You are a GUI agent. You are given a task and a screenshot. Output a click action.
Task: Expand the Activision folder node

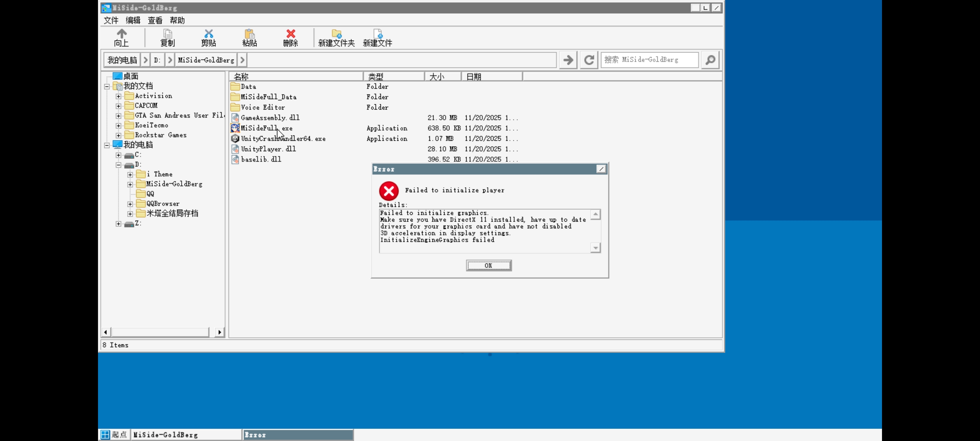(119, 96)
